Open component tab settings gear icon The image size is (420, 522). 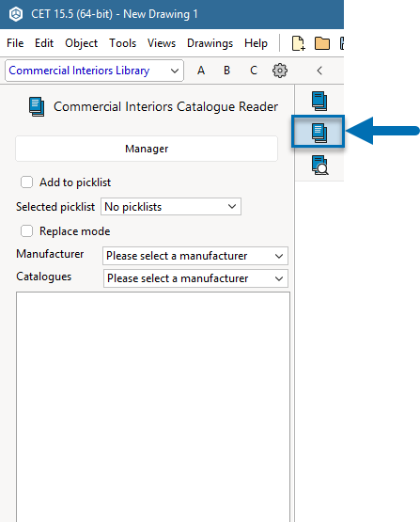click(x=280, y=71)
